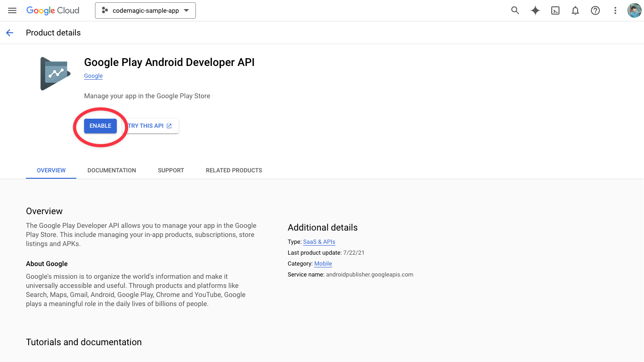Screen dimensions: 644x362
Task: Switch to the OVERVIEW tab
Action: (51, 171)
